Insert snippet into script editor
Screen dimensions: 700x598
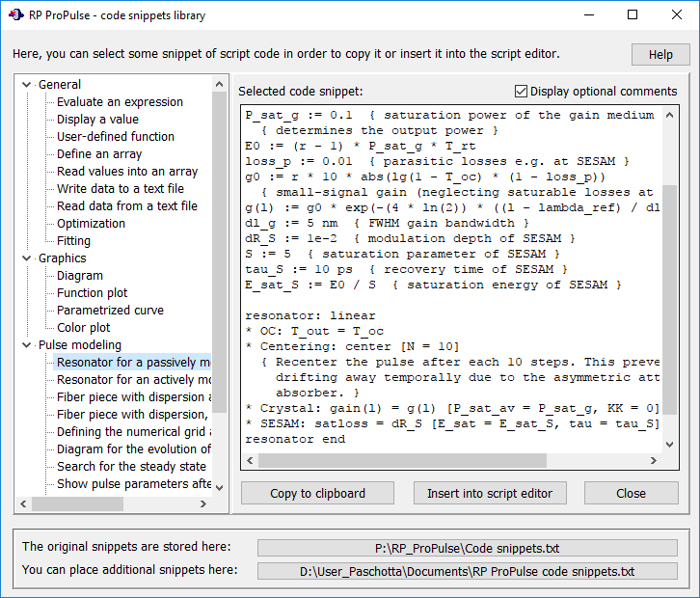click(490, 493)
